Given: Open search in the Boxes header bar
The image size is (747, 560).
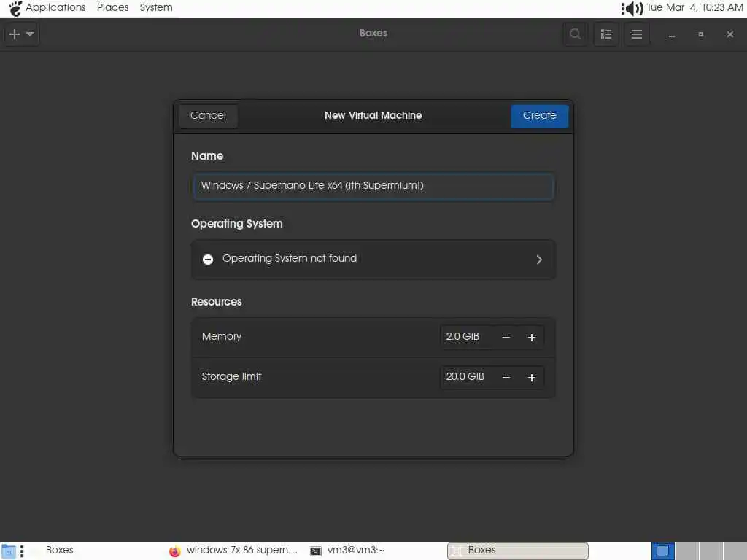Looking at the screenshot, I should 575,34.
